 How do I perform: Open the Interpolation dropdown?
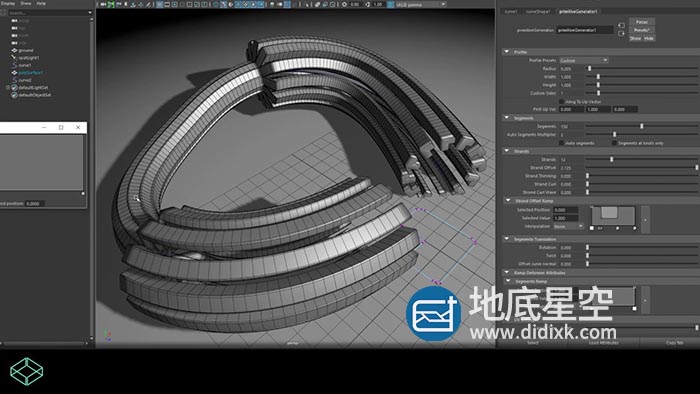click(x=568, y=226)
